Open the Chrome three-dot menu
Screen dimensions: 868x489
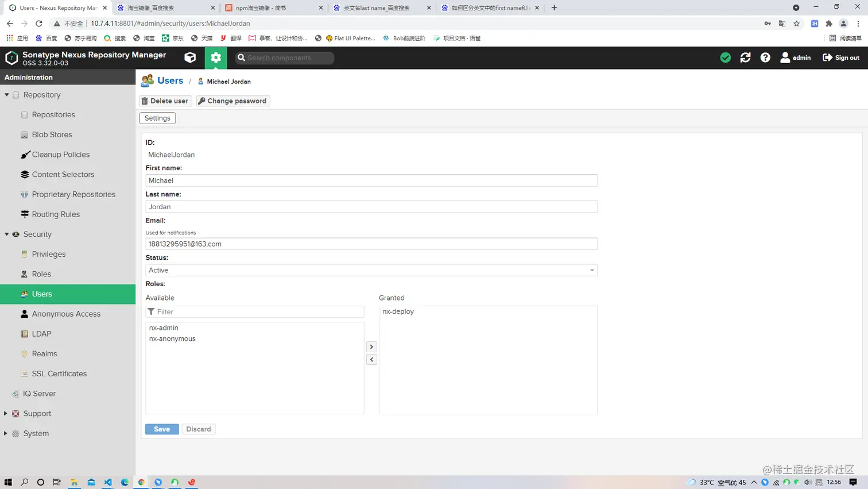pyautogui.click(x=858, y=24)
